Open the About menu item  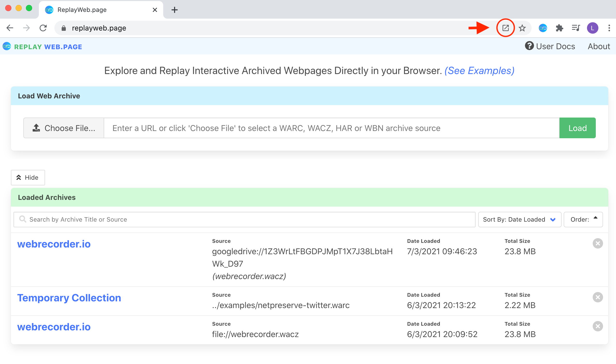[599, 46]
